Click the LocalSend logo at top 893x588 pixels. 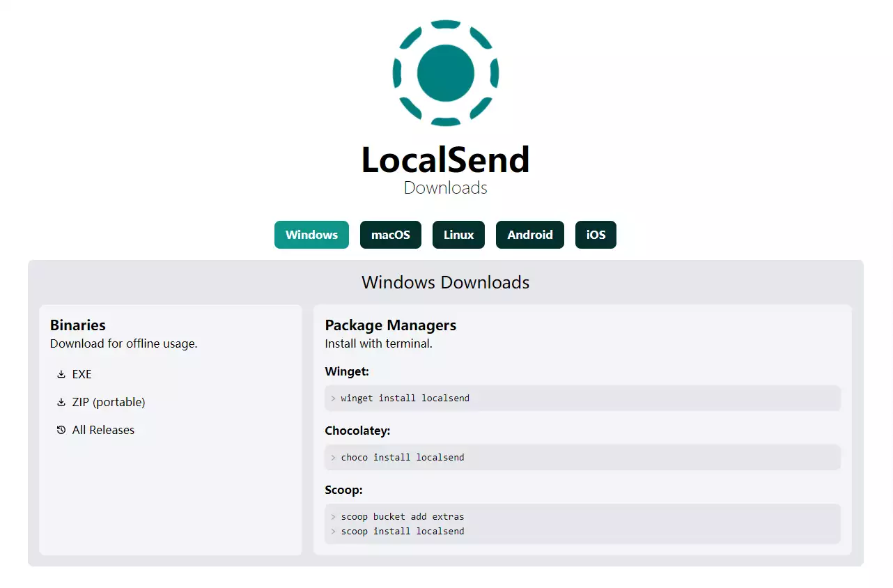tap(446, 72)
